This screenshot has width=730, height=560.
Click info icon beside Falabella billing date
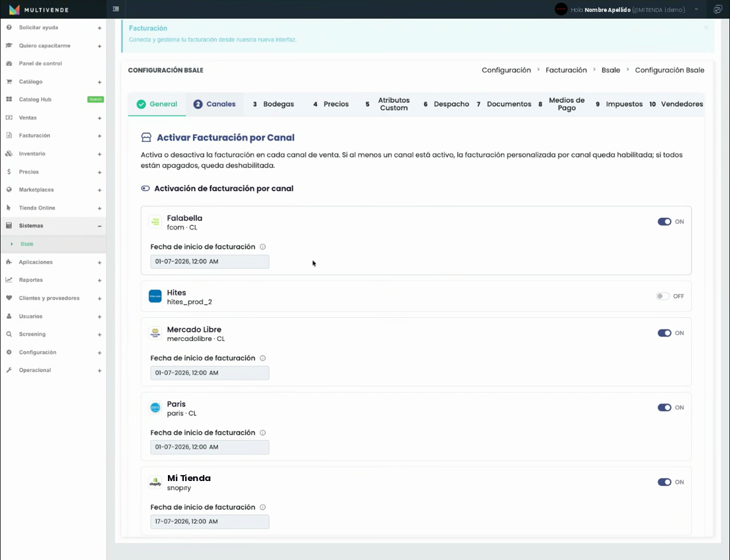point(263,247)
